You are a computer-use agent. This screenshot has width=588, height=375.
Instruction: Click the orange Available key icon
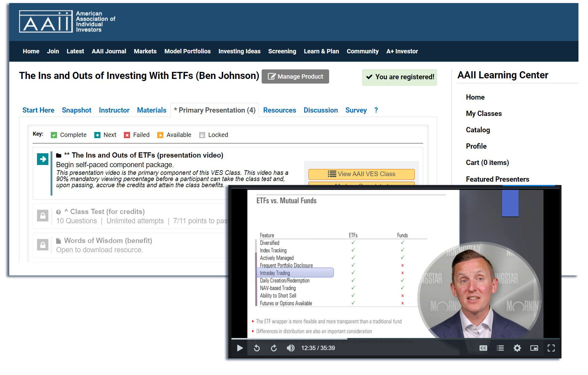[x=160, y=135]
